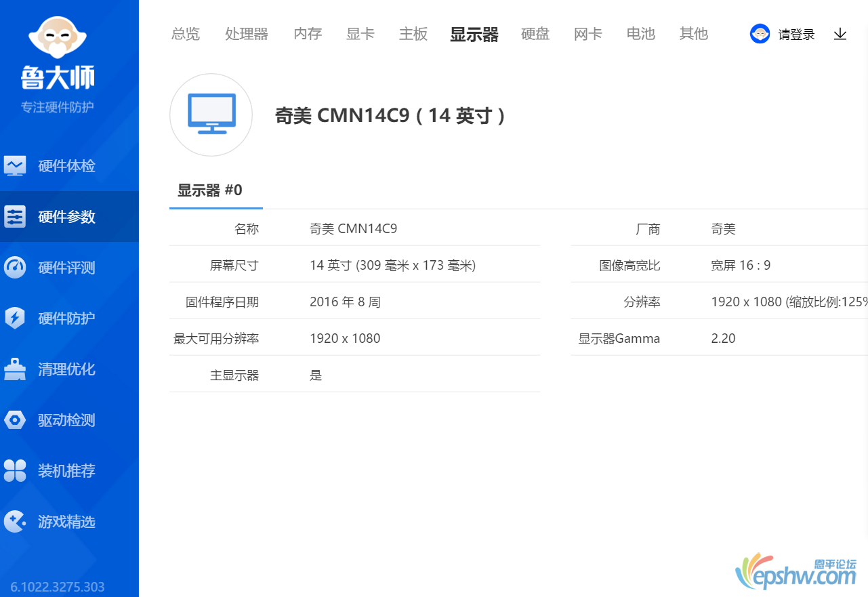Click the 主显示器 value 是
The image size is (868, 597).
point(316,375)
